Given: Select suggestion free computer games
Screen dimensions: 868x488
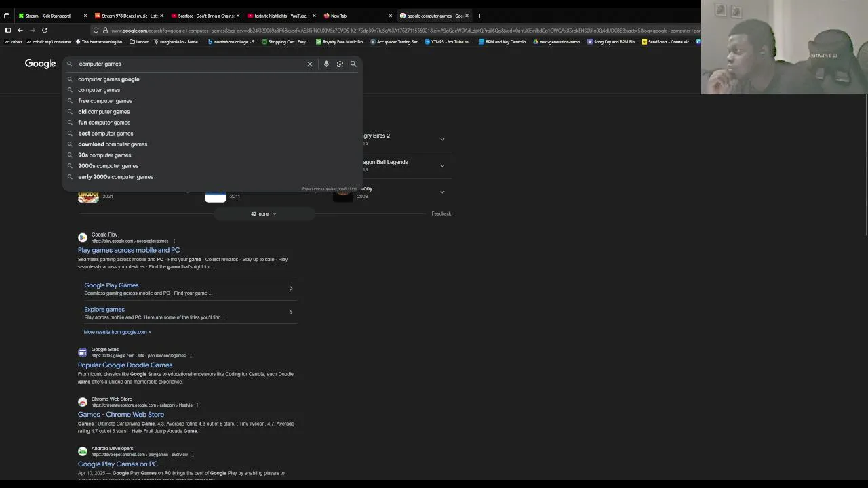Looking at the screenshot, I should click(212, 101).
